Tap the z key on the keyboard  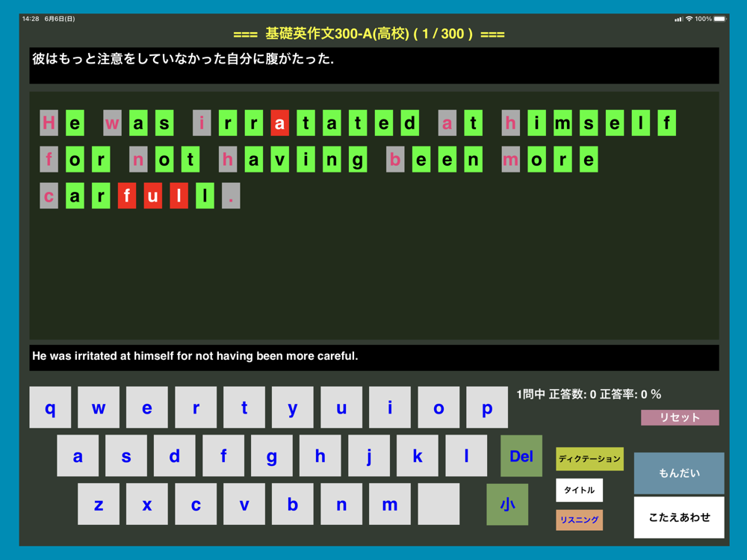pyautogui.click(x=99, y=504)
